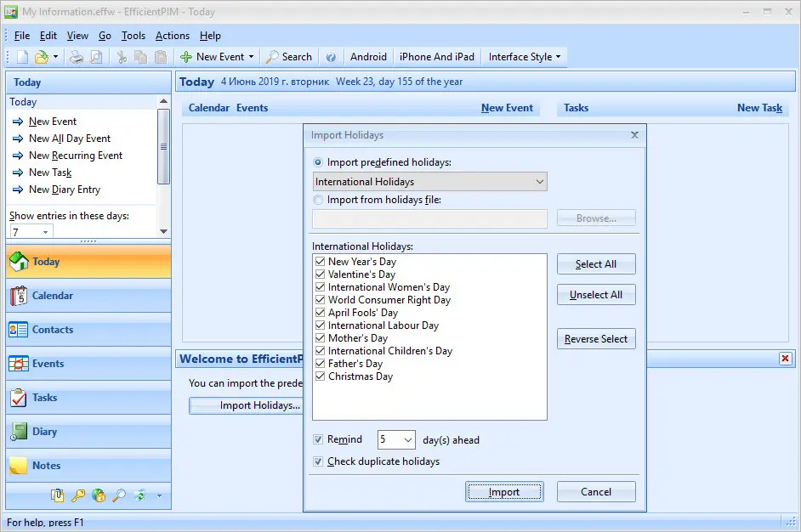801x532 pixels.
Task: Click the Open folder toolbar icon
Action: click(42, 57)
